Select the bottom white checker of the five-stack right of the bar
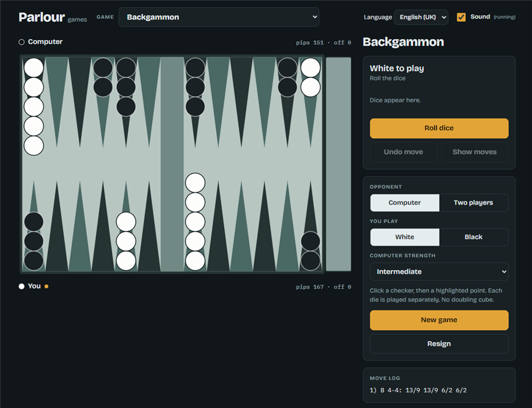Image resolution: width=532 pixels, height=408 pixels. [x=195, y=261]
